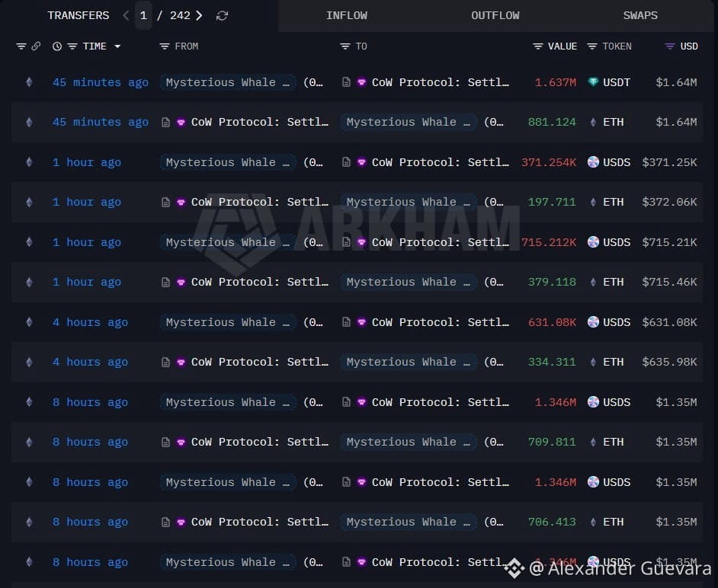Screen dimensions: 718x588
Task: Open the 45 minutes ago ETH transaction link
Action: coord(101,122)
